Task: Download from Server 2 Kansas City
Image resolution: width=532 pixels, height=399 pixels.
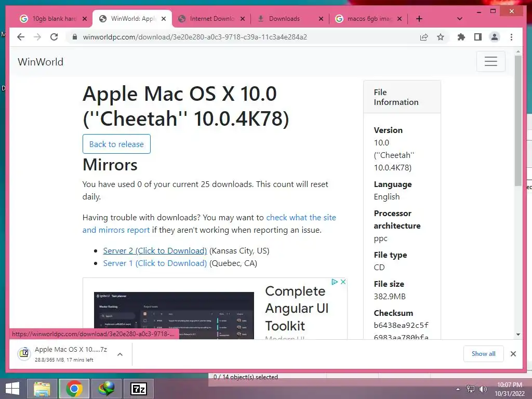Action: pyautogui.click(x=155, y=251)
